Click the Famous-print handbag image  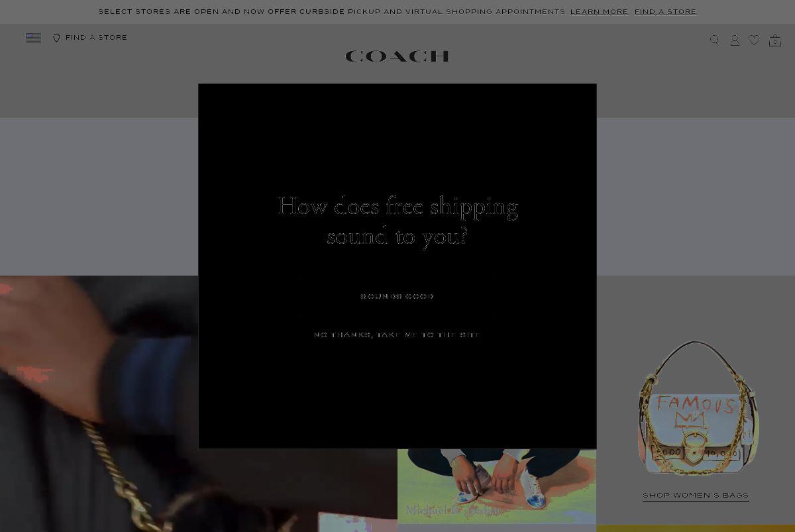tap(698, 407)
